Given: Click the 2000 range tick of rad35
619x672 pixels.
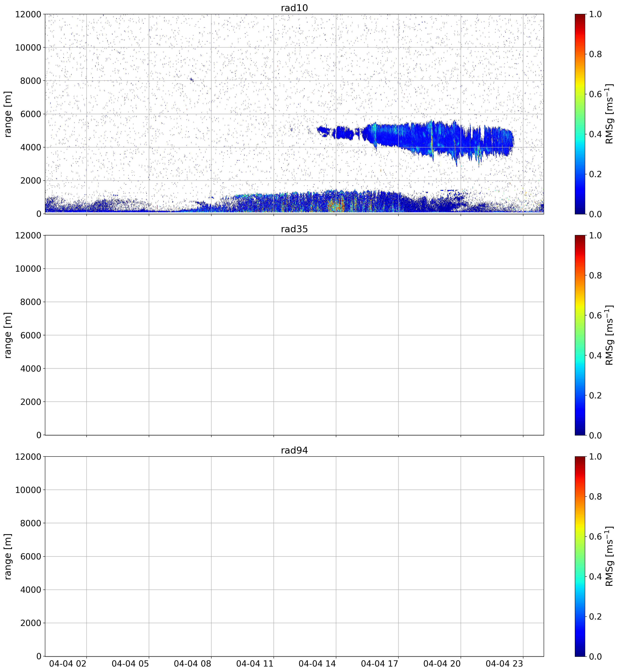Looking at the screenshot, I should pyautogui.click(x=31, y=402).
